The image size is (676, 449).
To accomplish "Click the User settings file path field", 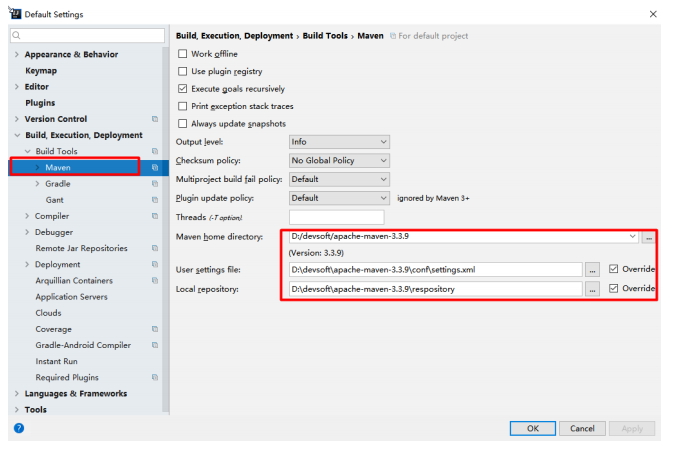I will click(x=436, y=270).
